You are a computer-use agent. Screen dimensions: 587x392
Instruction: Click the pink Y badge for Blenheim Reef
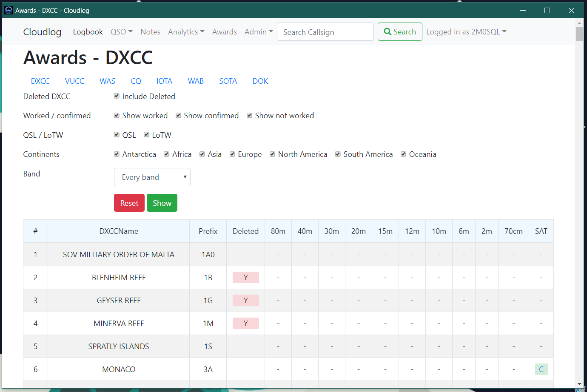(x=246, y=278)
